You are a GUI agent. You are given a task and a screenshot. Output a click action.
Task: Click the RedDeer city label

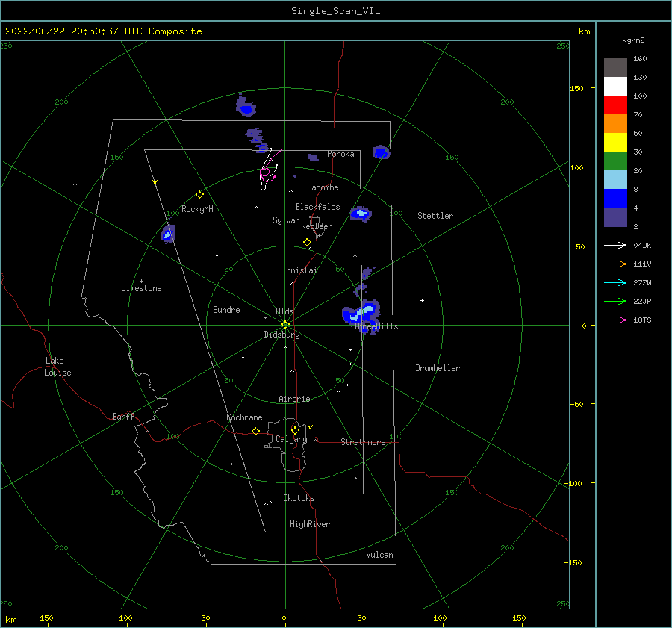(x=317, y=226)
